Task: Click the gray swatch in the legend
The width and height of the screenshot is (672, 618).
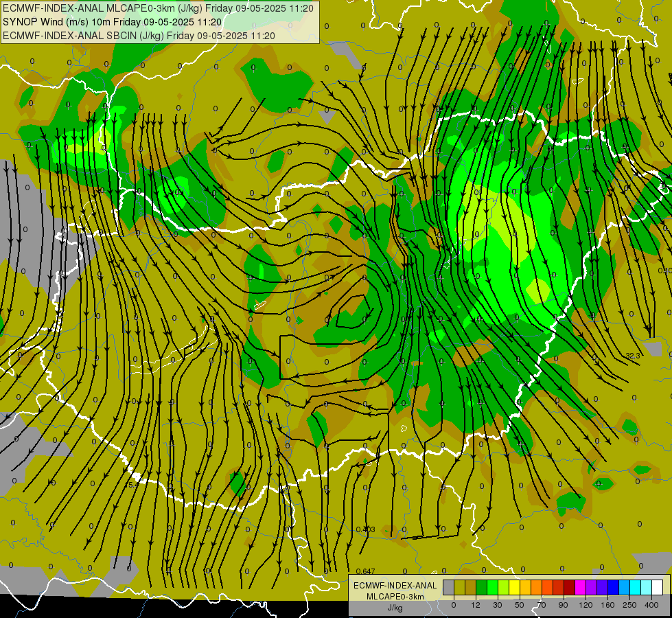Action: click(448, 588)
